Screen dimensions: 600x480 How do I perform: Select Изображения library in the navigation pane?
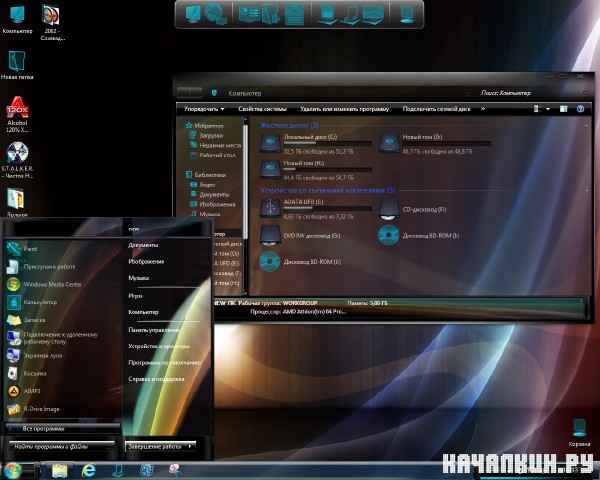point(214,204)
